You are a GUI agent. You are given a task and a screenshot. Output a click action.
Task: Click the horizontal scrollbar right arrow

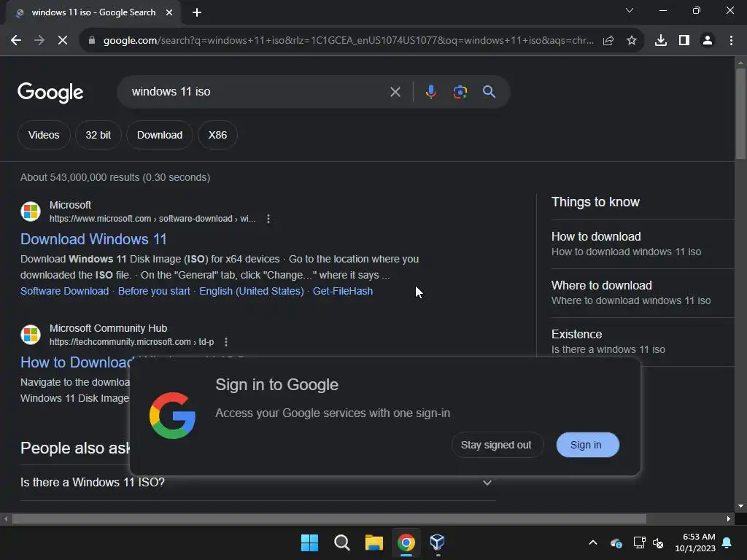(x=729, y=518)
